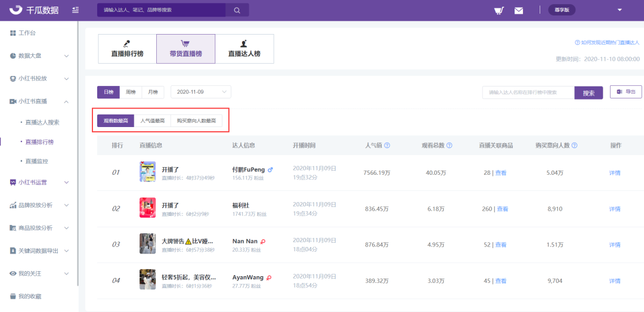
Task: Open the 2020-11-09 date dropdown
Action: click(201, 92)
